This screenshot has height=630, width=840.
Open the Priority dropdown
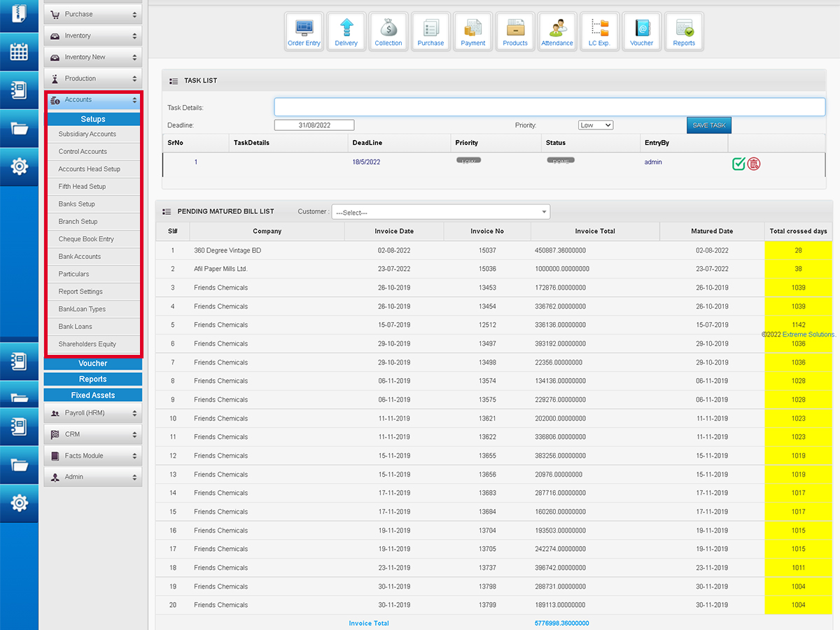pos(596,125)
